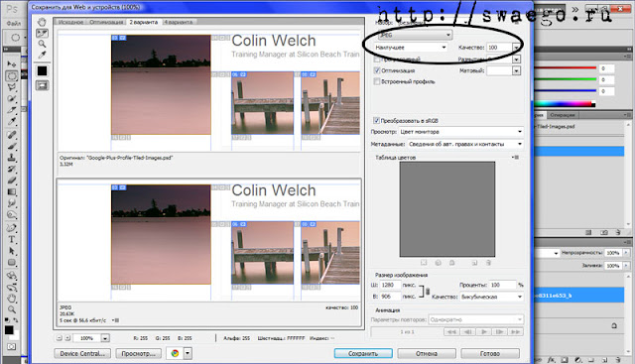Select the main Photoshop Zoom tool

click(x=12, y=309)
